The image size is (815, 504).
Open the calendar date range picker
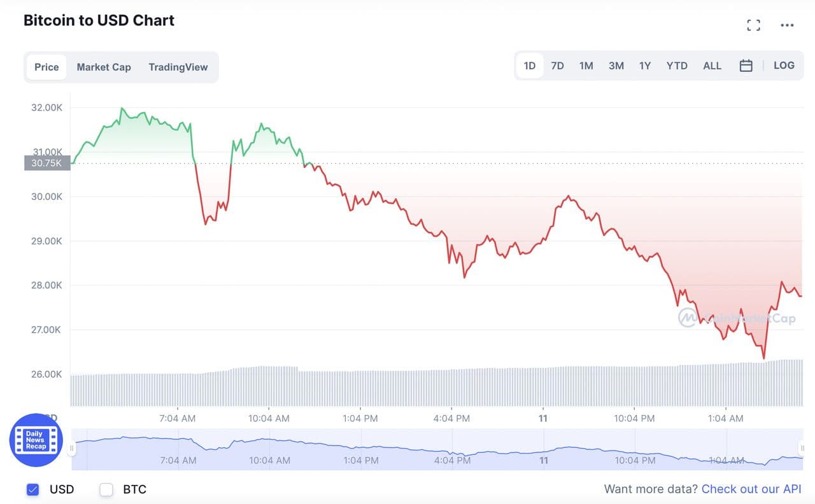(x=746, y=66)
